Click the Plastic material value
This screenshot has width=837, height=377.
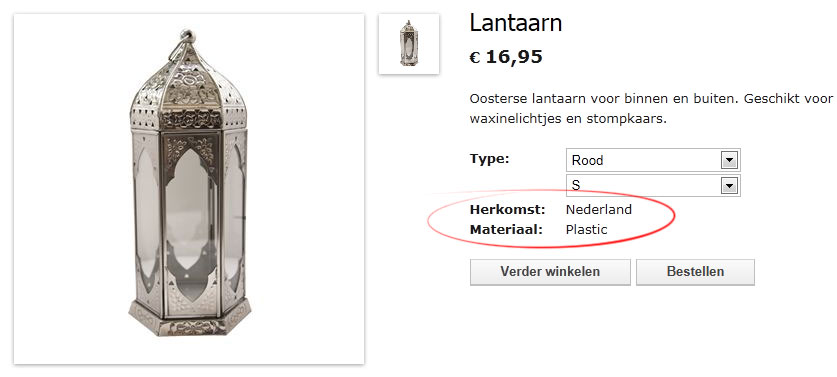pyautogui.click(x=587, y=230)
